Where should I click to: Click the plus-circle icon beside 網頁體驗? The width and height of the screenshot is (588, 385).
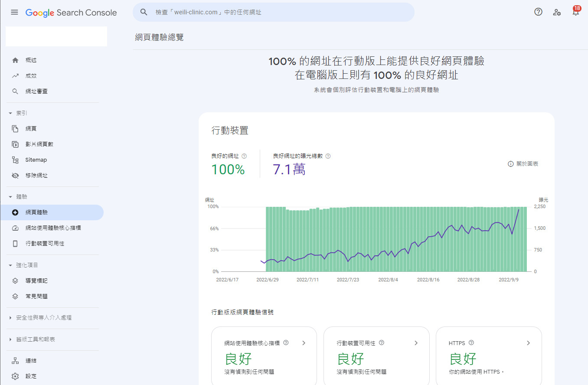[16, 212]
